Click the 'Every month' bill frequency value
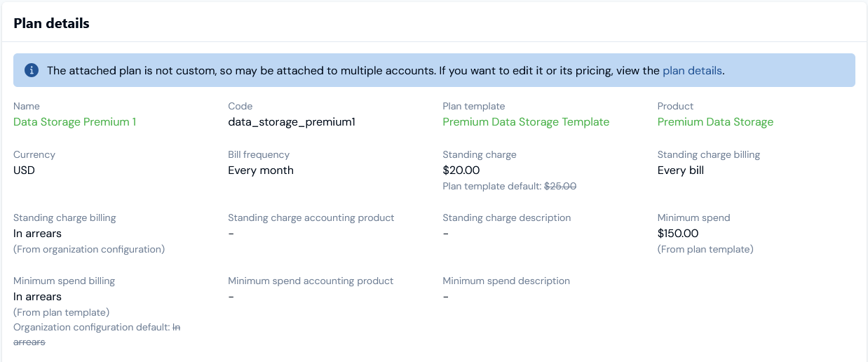Screen dimensions: 868x362 click(x=261, y=170)
